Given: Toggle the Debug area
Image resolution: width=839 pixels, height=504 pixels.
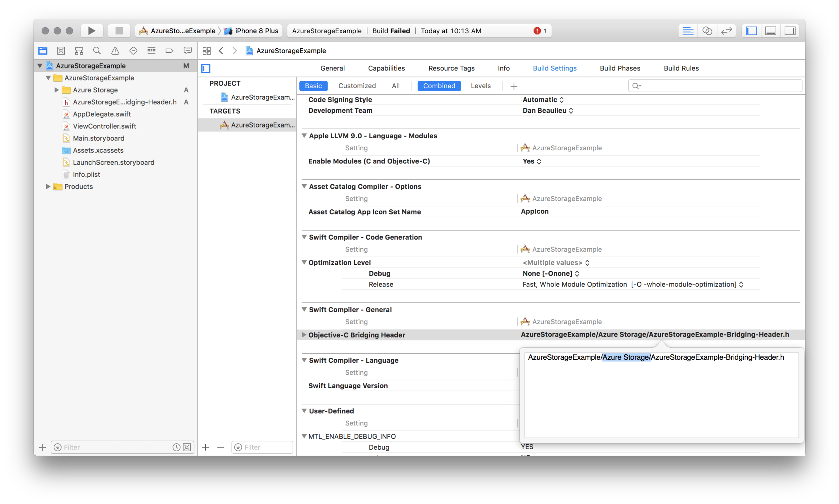Looking at the screenshot, I should [771, 31].
